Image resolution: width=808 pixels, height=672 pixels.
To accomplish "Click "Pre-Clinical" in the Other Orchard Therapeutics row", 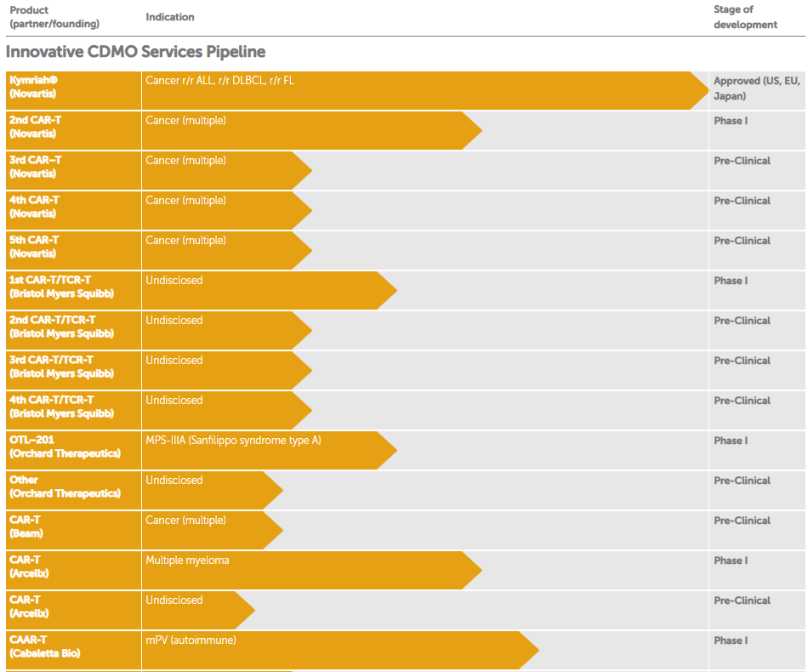I will click(x=742, y=481).
